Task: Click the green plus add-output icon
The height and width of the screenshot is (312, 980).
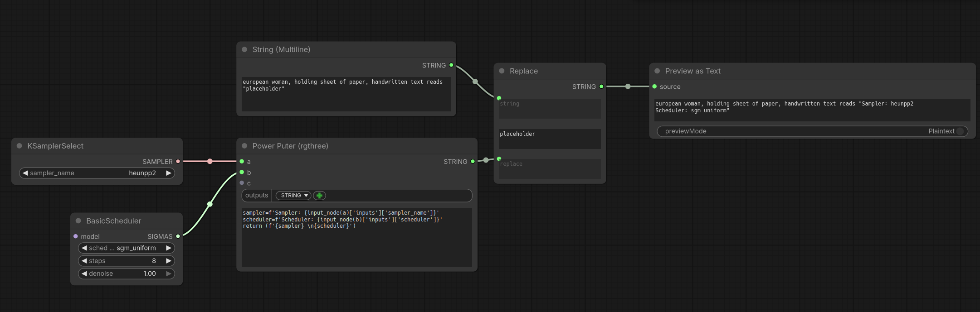Action: point(320,196)
